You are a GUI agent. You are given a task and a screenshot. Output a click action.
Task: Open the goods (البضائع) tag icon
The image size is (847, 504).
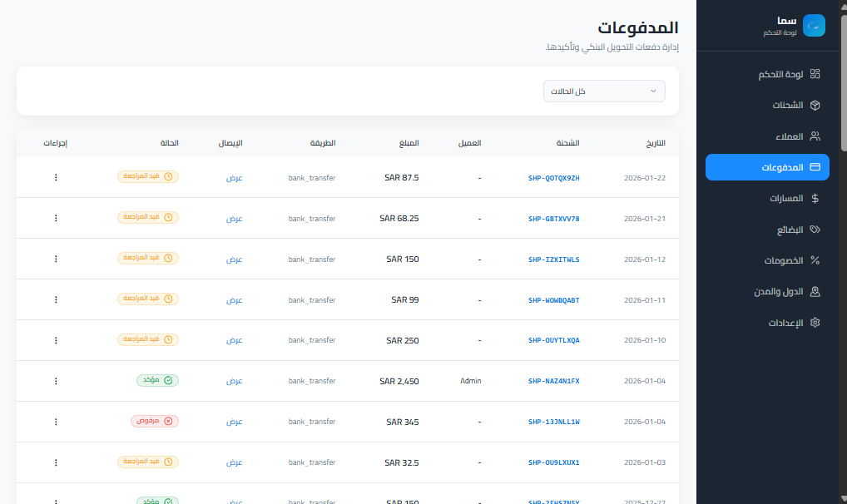click(815, 230)
